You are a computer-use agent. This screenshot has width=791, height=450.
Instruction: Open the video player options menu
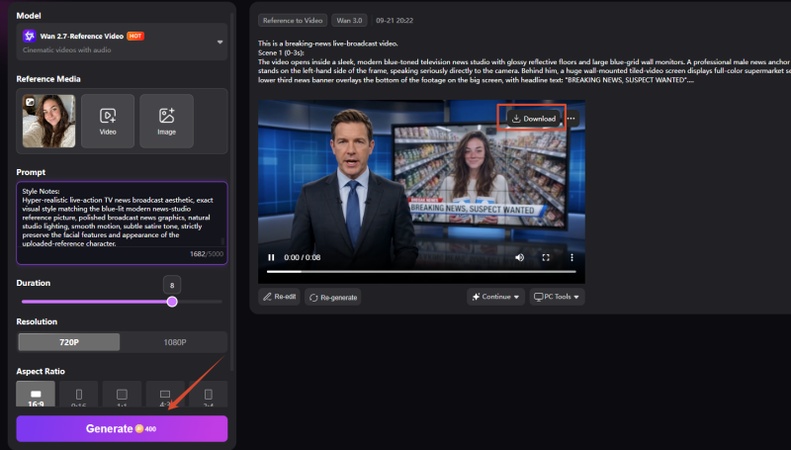[x=572, y=257]
